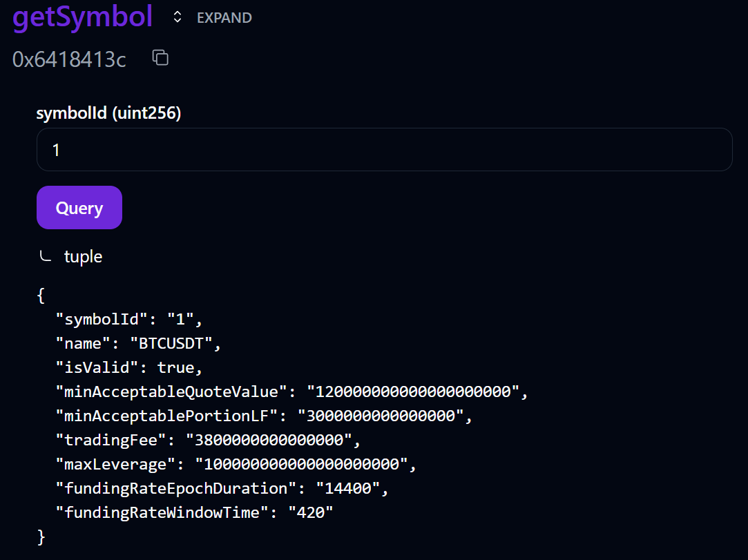The image size is (748, 560).
Task: Click the tuple return type label
Action: click(83, 256)
